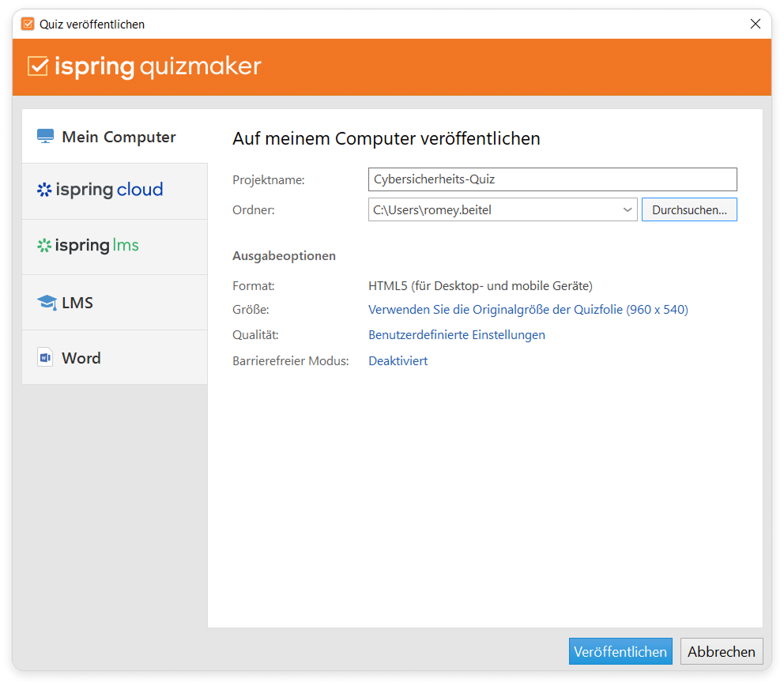Open the ispring lms tab label
The width and height of the screenshot is (784, 686).
coord(96,246)
